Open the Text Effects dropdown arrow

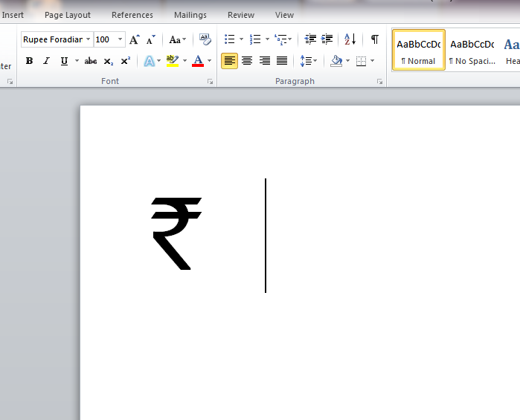(x=159, y=61)
